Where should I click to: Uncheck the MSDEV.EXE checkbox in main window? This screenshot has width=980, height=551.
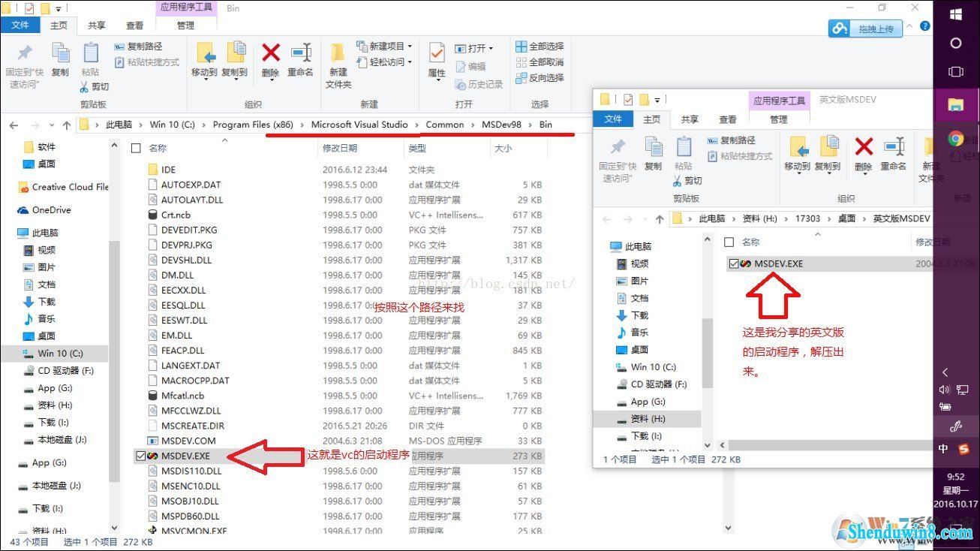coord(140,456)
